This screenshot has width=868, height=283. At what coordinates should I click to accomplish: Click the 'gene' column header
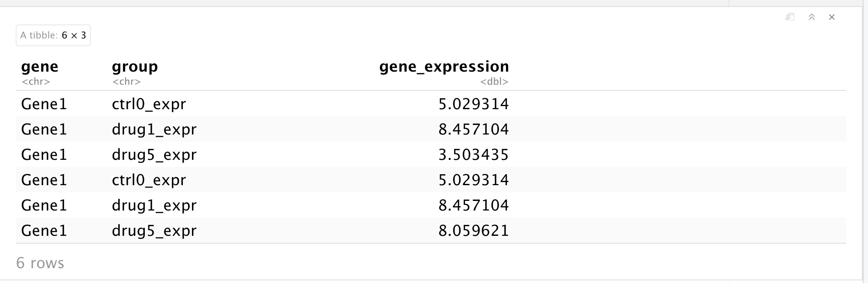pos(40,66)
